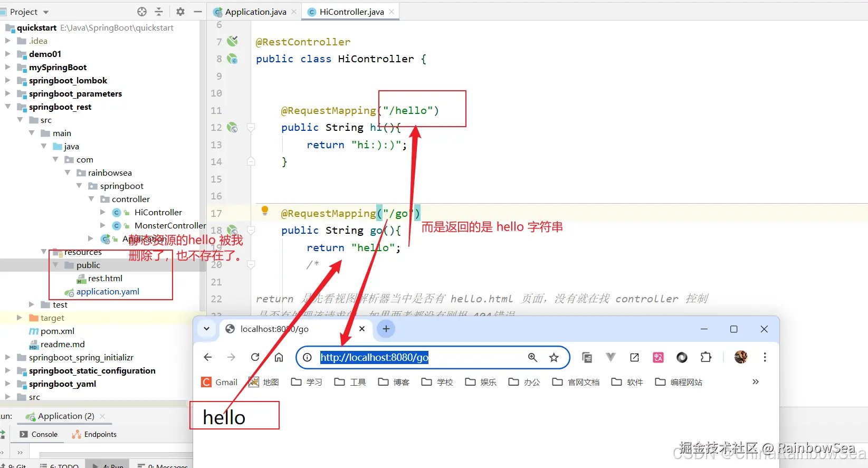Fold the hi() method at line 12
Screen dimensions: 868x468
[x=251, y=127]
